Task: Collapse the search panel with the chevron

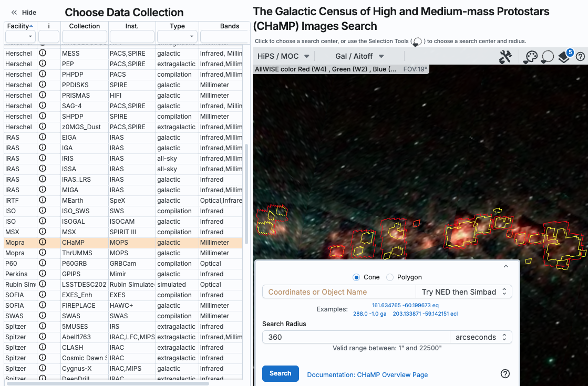Action: point(506,267)
